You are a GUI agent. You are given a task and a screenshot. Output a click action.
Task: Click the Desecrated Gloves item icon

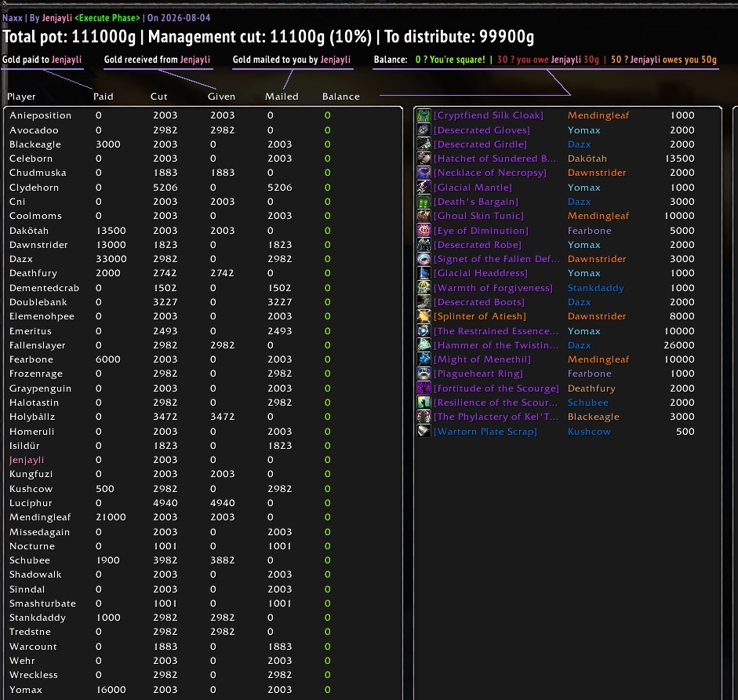[424, 130]
